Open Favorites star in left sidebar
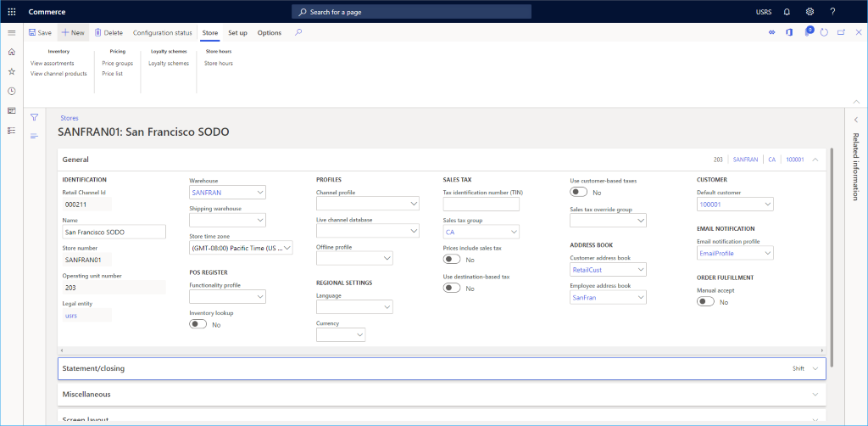 click(x=12, y=71)
